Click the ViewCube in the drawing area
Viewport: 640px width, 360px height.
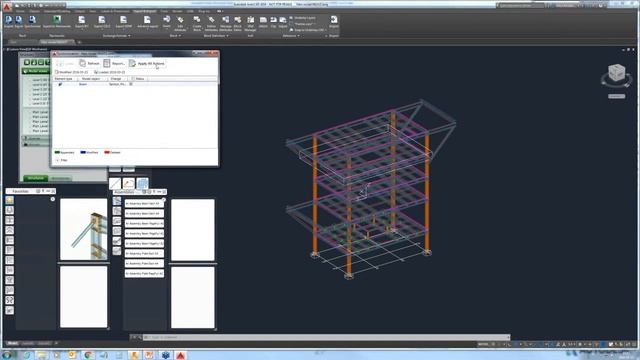pos(616,73)
